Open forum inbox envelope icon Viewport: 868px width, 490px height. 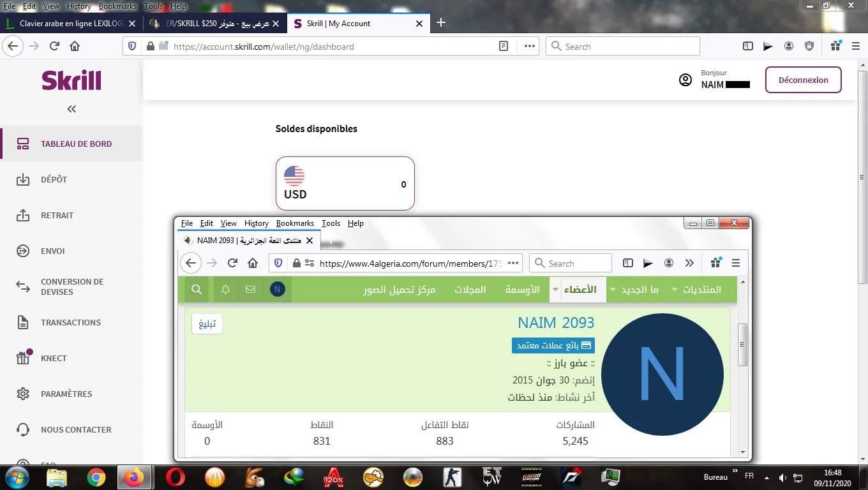[250, 290]
